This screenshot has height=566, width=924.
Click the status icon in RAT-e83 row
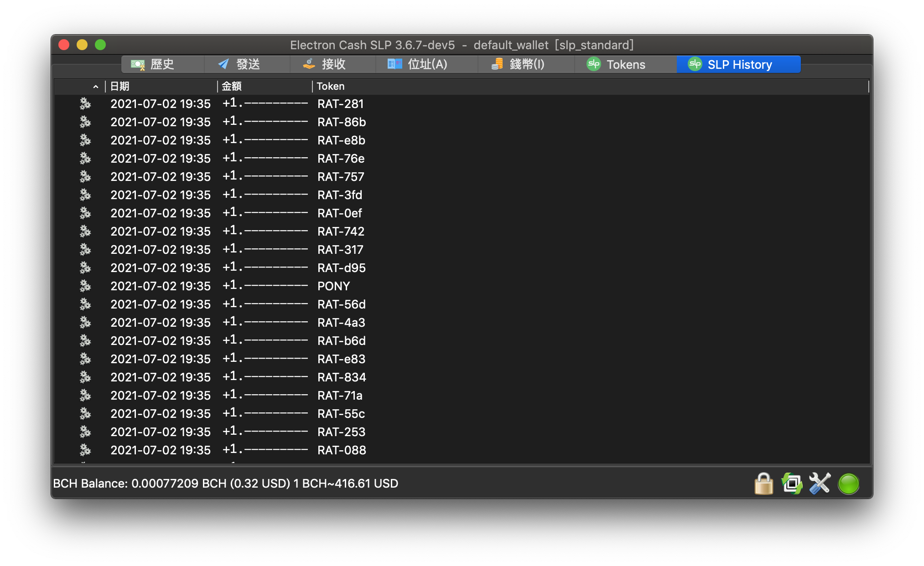pos(85,359)
